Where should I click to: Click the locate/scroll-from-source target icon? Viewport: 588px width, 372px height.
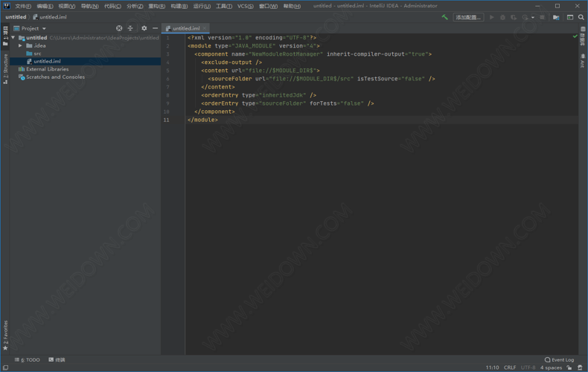[119, 28]
